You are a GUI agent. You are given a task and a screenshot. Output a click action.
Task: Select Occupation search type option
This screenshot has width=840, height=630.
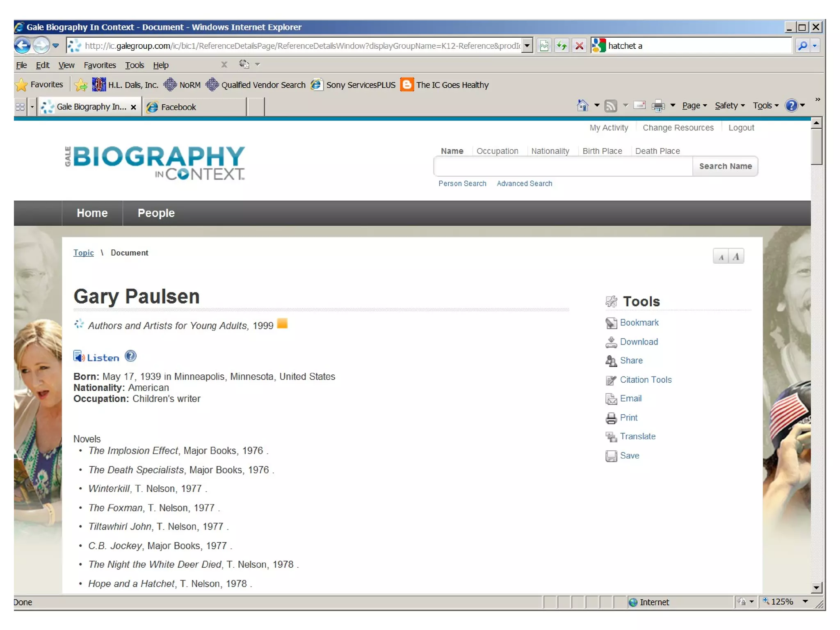497,151
